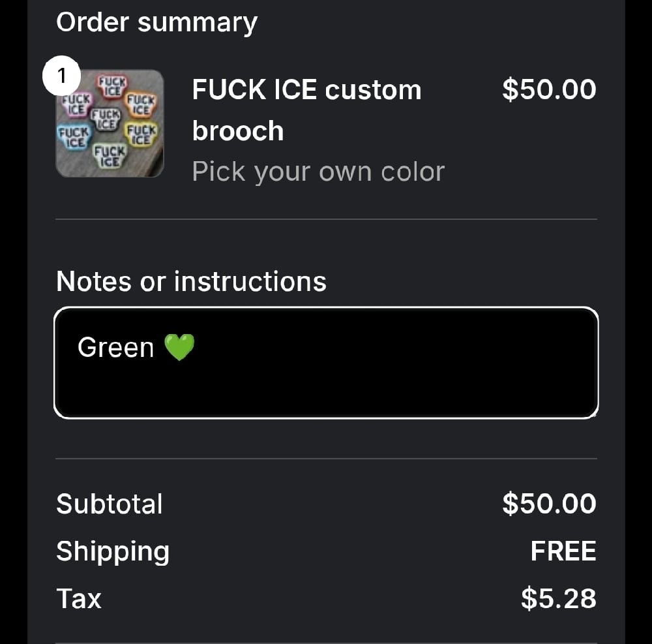
Task: Click the $50.00 item price
Action: click(x=548, y=89)
